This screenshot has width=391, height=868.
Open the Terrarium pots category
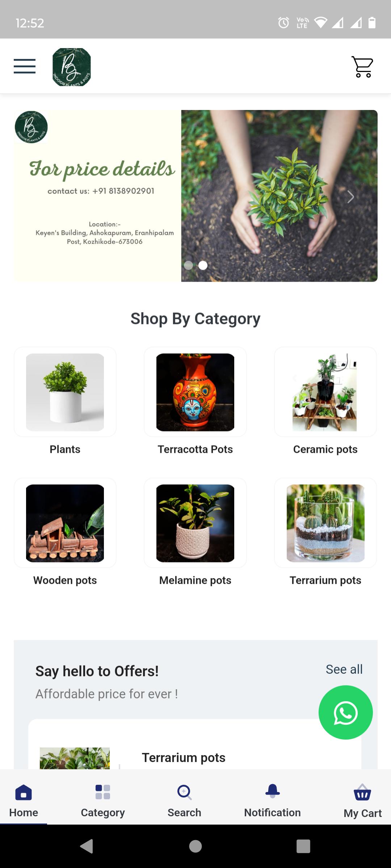click(x=325, y=532)
